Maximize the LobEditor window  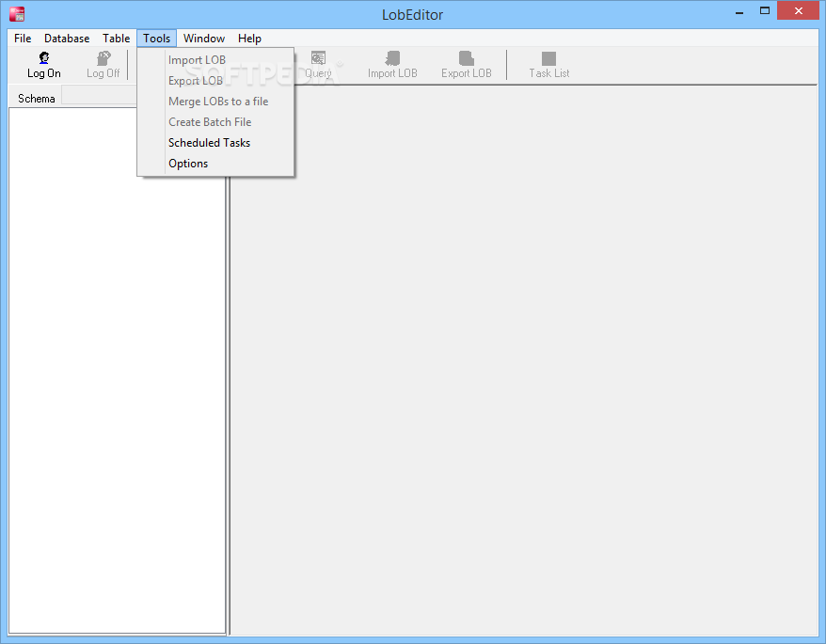(x=765, y=11)
